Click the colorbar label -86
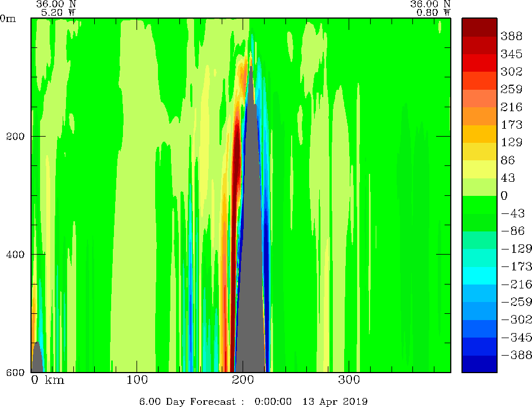This screenshot has width=532, height=407. [x=513, y=231]
